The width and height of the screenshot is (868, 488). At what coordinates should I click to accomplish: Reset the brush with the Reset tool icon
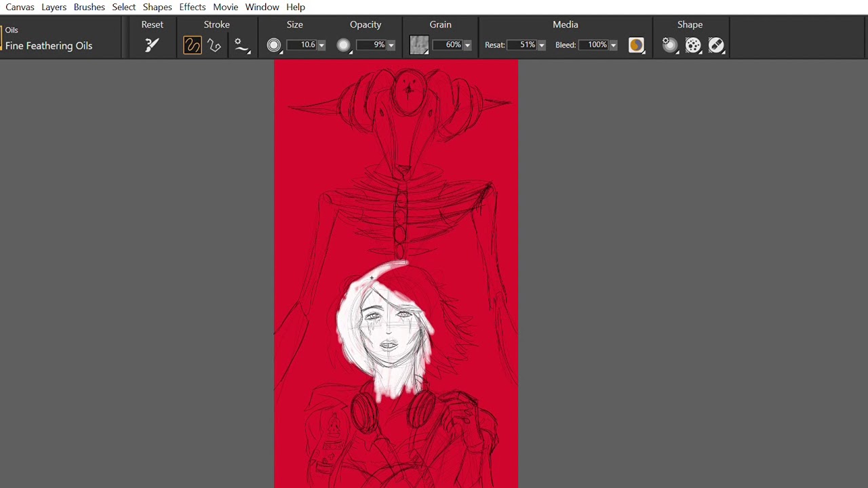point(152,45)
